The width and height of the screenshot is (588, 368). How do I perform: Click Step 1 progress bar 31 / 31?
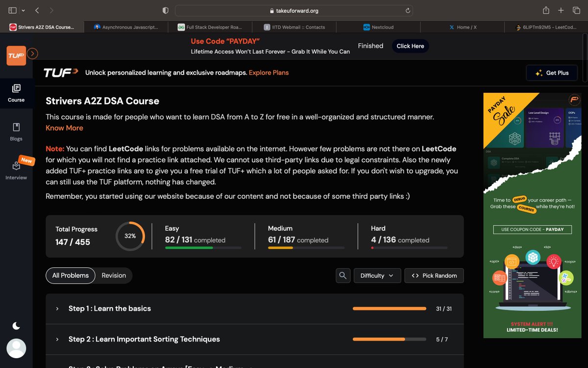click(x=390, y=309)
